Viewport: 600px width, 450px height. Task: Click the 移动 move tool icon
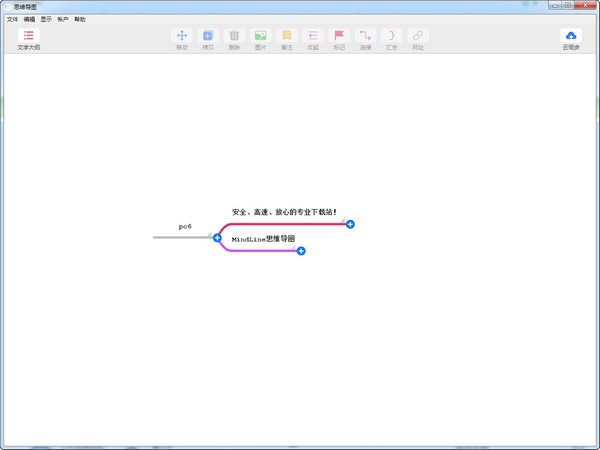[x=182, y=36]
